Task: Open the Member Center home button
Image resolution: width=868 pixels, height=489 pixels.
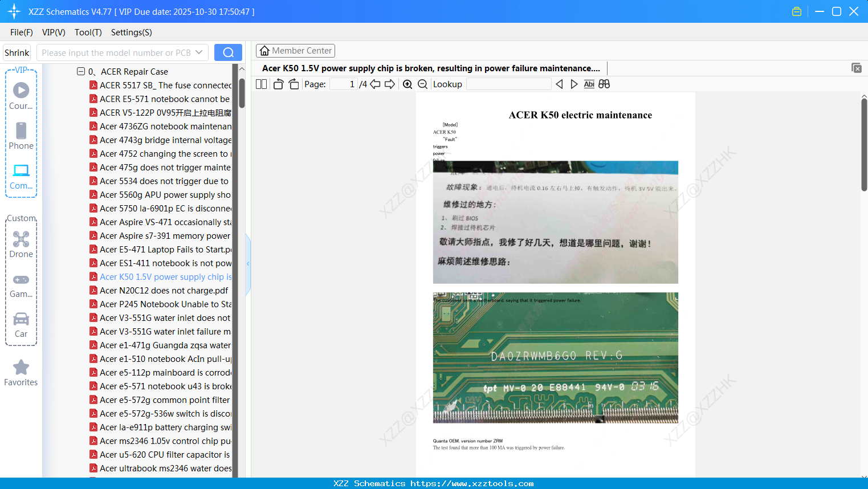Action: tap(295, 51)
